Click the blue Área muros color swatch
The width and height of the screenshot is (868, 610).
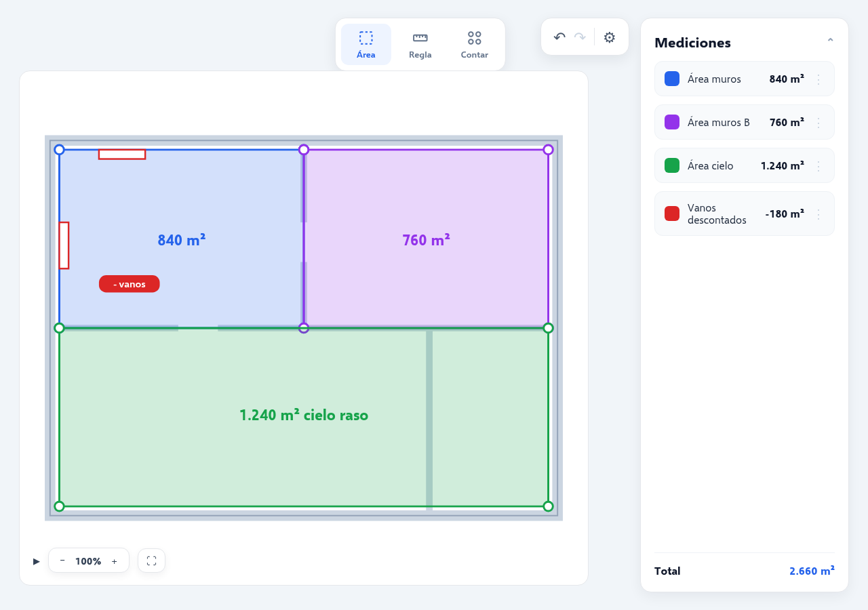672,79
